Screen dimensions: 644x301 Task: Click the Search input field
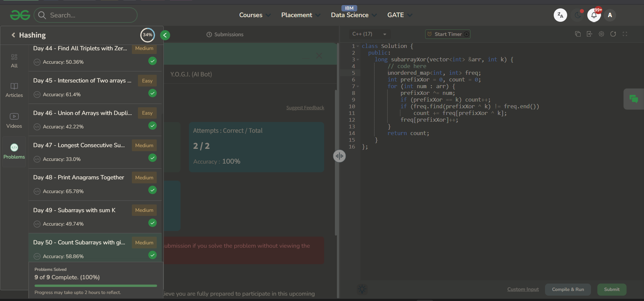[x=86, y=15]
